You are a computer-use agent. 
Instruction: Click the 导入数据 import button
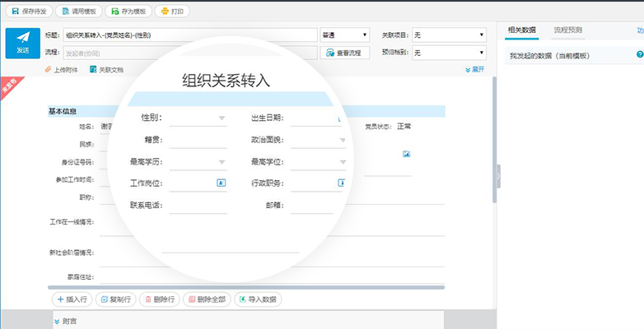[x=258, y=299]
